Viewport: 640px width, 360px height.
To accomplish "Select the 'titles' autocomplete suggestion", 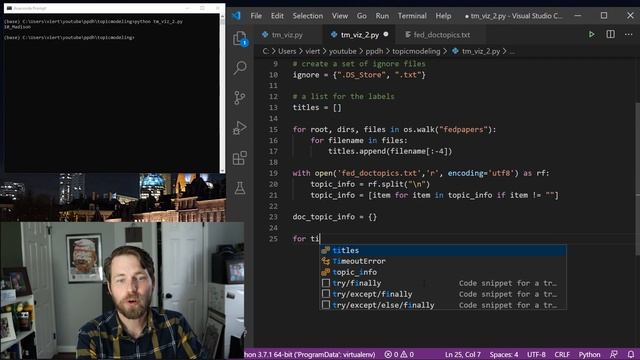I will (x=443, y=250).
